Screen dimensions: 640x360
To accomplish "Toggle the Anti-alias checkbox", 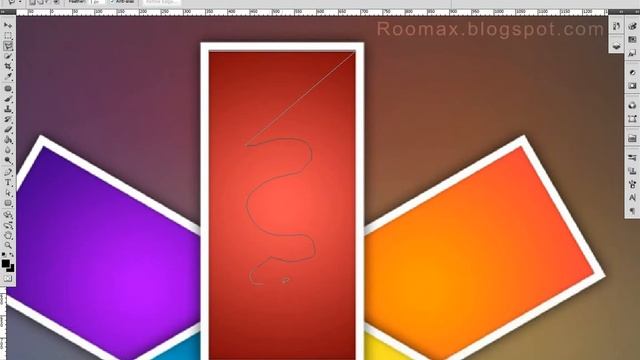I will (x=112, y=2).
